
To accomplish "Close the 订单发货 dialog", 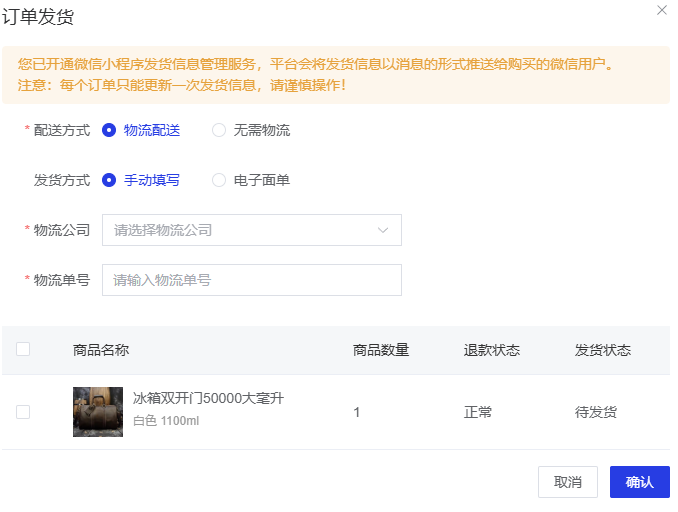I will pos(661,10).
